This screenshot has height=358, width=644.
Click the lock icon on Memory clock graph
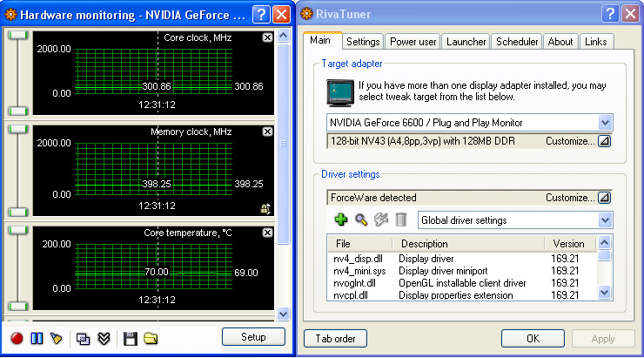point(265,209)
